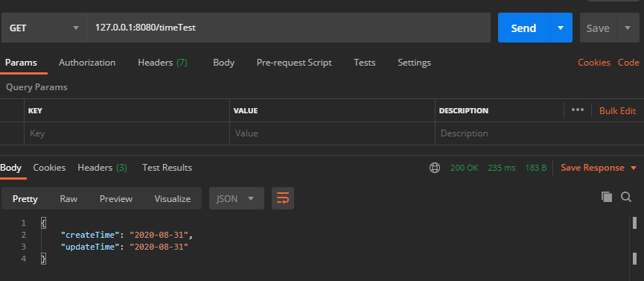Click the 183 B response size
The height and width of the screenshot is (281, 644).
535,168
